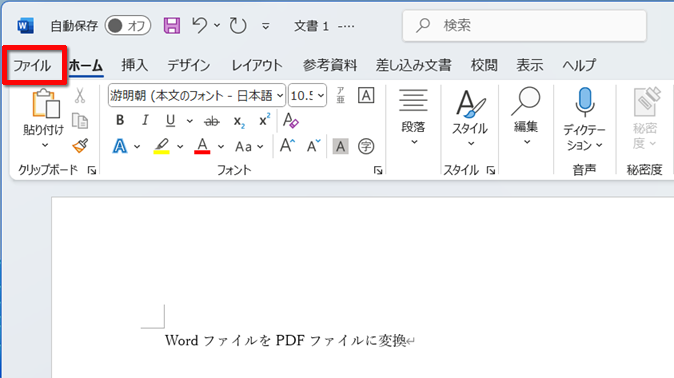The width and height of the screenshot is (674, 378).
Task: Toggle Superscript formatting
Action: click(264, 120)
